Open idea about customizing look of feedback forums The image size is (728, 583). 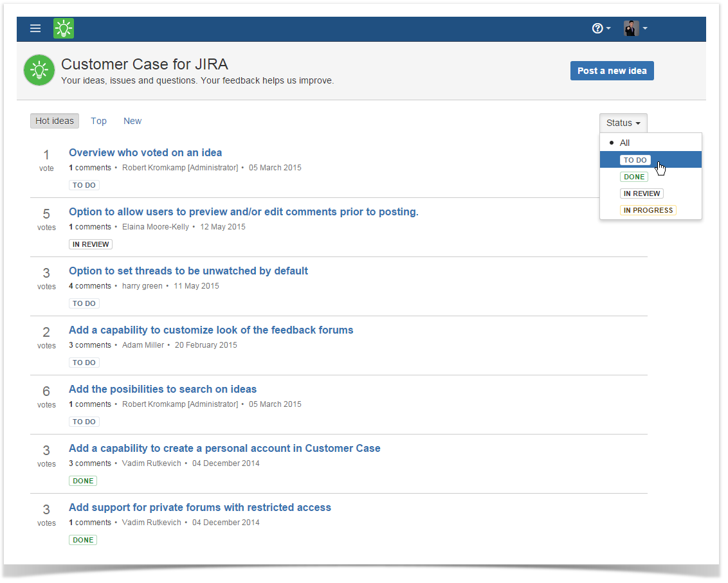(211, 330)
